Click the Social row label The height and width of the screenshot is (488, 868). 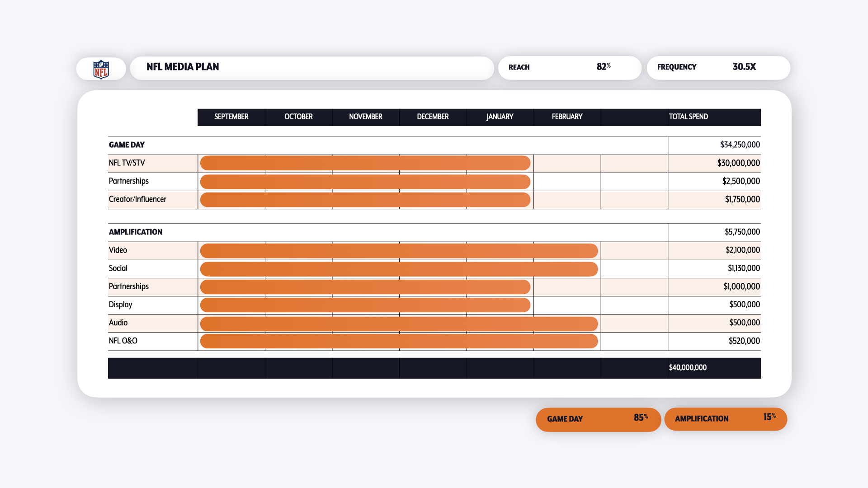click(x=118, y=268)
